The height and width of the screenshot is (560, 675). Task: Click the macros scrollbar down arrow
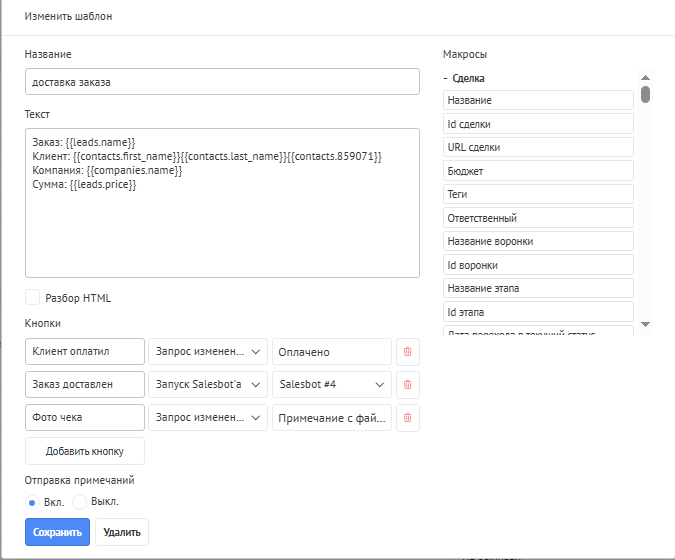tap(645, 324)
